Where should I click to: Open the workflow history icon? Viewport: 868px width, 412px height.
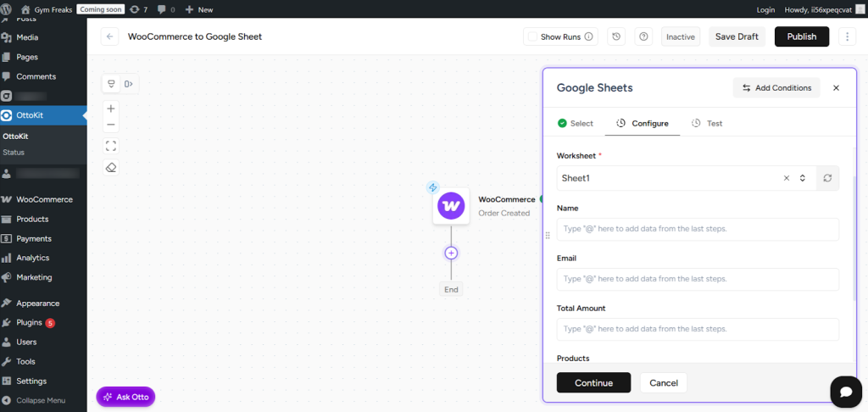(616, 36)
